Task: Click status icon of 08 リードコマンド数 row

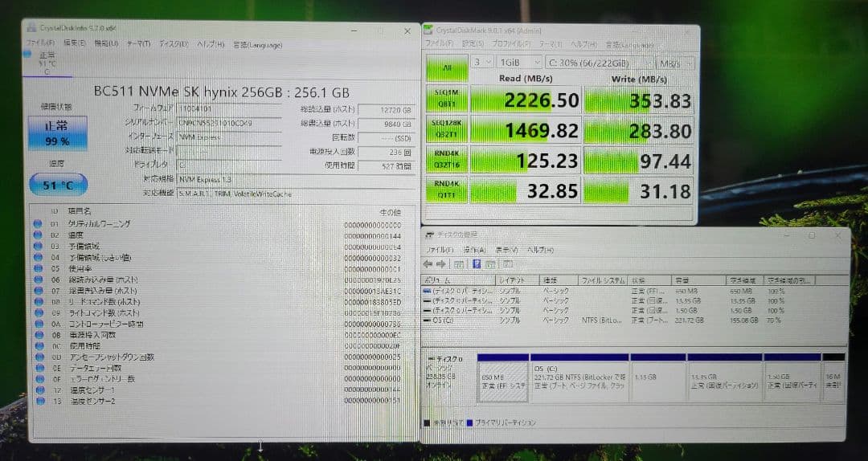Action: 39,302
